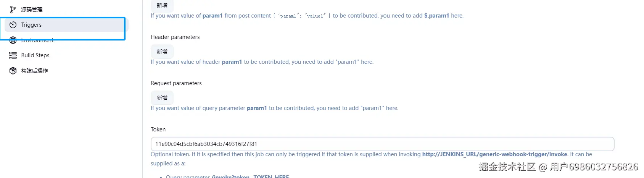Select Triggers in the sidebar
The height and width of the screenshot is (178, 644).
[31, 25]
